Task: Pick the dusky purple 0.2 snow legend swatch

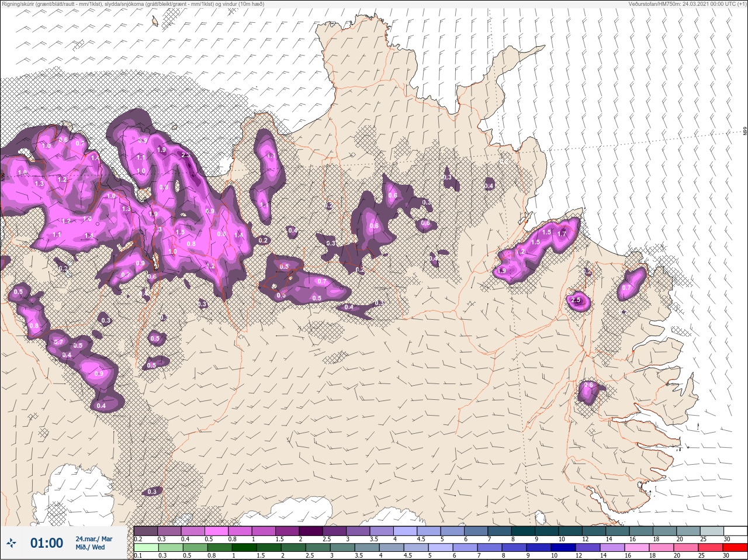Action: point(146,531)
